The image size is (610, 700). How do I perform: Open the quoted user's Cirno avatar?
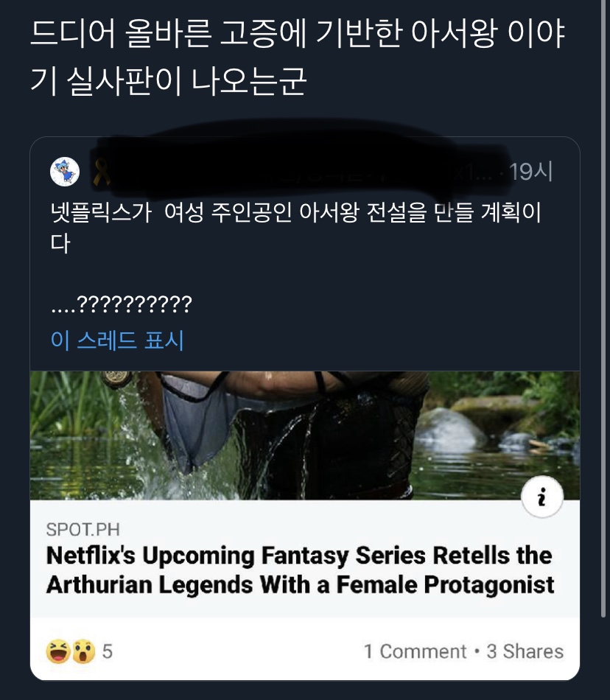[x=65, y=172]
